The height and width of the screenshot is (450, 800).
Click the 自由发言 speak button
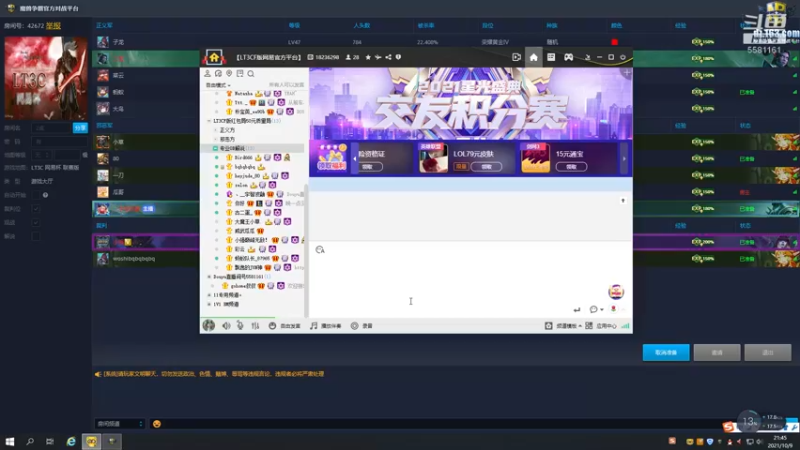tap(285, 326)
